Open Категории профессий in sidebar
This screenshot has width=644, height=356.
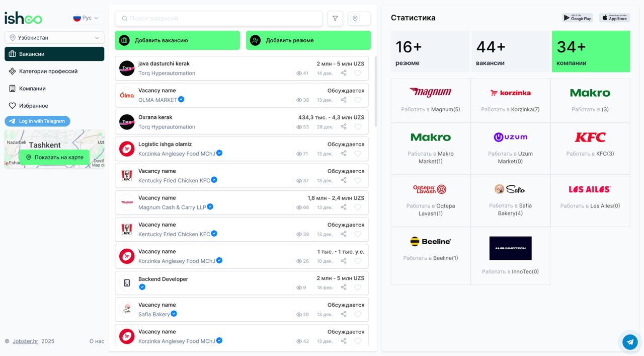(48, 72)
